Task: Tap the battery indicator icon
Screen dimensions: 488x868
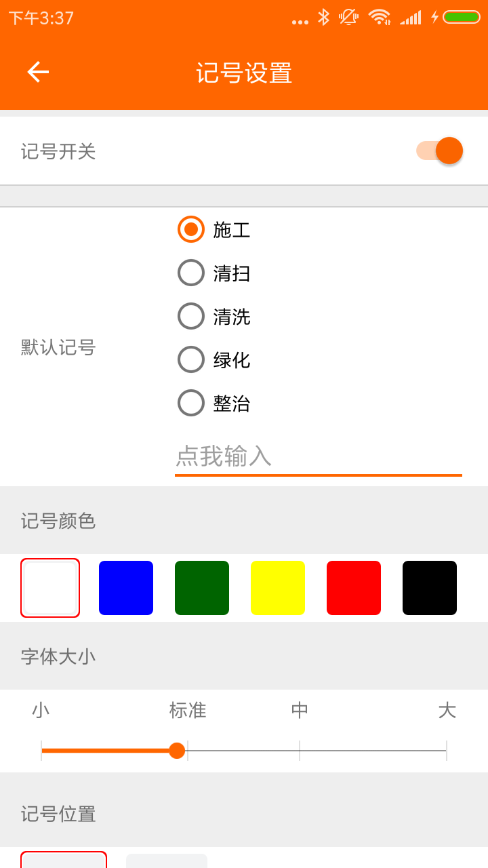Action: click(x=461, y=17)
